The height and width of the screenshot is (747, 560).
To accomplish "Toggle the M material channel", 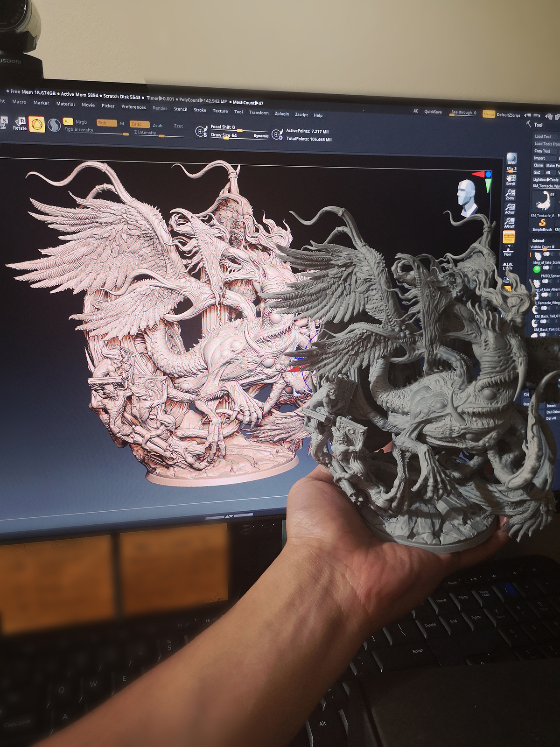I will pyautogui.click(x=122, y=124).
